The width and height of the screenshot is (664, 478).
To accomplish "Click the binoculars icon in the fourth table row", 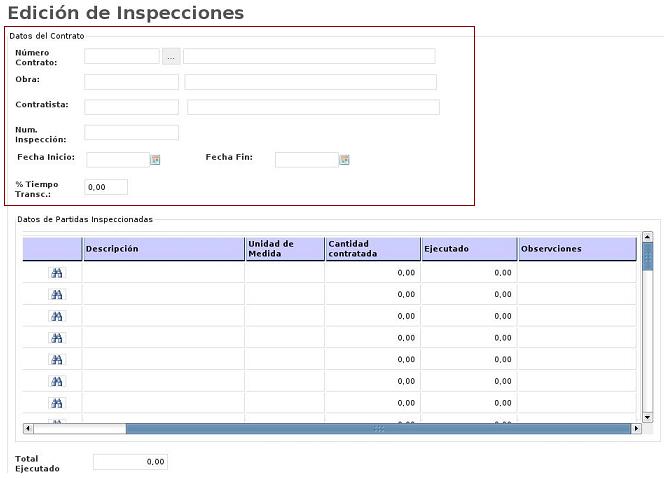I will [57, 338].
